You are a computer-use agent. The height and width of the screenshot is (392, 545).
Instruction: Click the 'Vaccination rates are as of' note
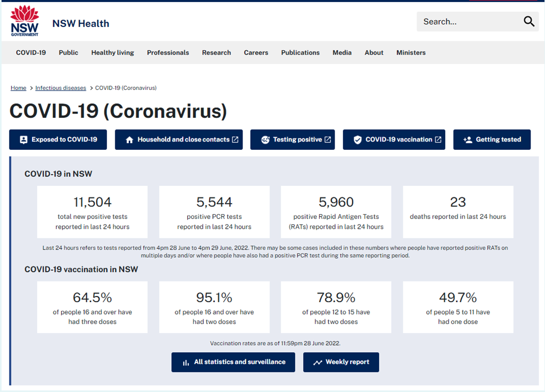(275, 343)
